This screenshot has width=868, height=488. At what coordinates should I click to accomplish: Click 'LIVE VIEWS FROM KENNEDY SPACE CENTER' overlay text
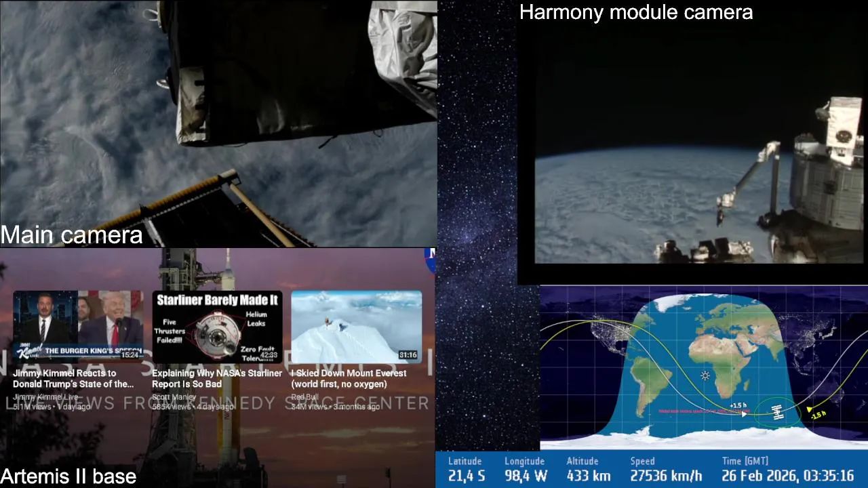[x=217, y=404]
